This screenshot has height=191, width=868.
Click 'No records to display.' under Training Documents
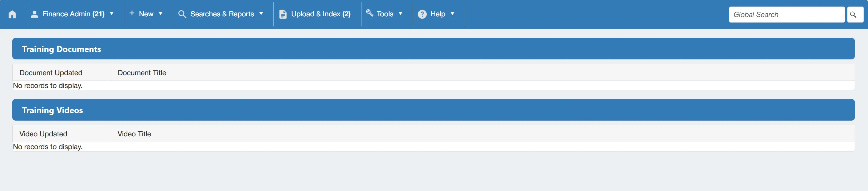(x=48, y=86)
